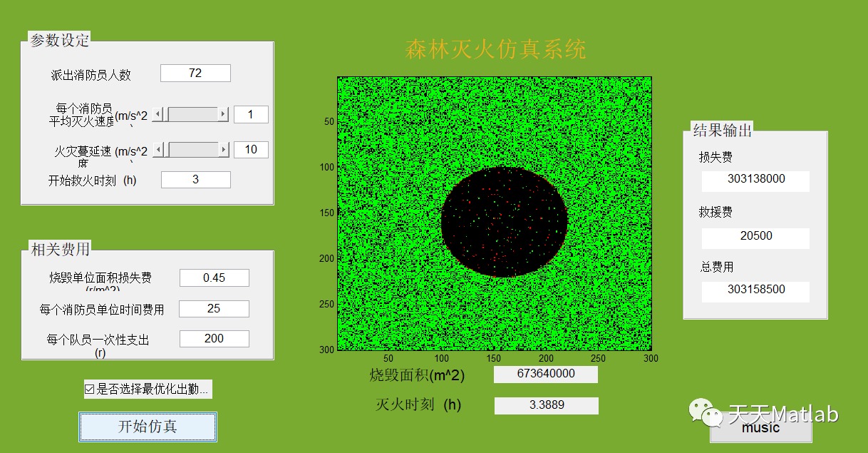Click the 派出消防员人数 input field
Screen dimensions: 868x453
[195, 73]
